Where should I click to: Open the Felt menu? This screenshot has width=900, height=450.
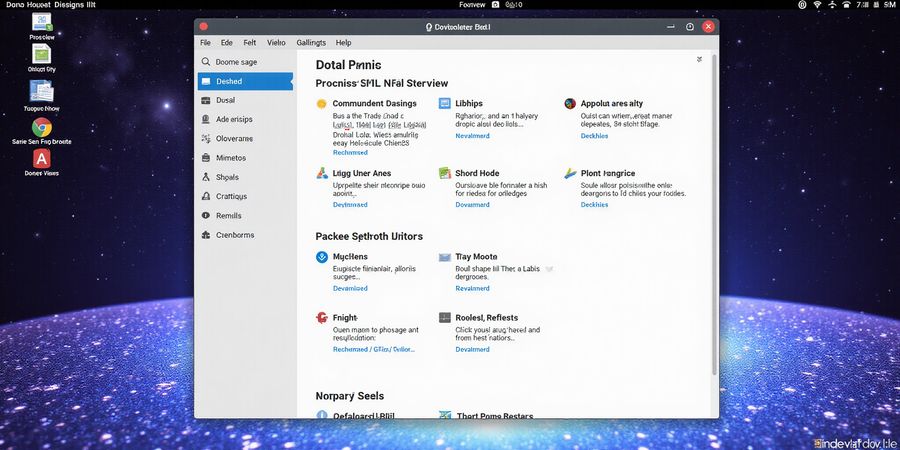click(x=250, y=42)
